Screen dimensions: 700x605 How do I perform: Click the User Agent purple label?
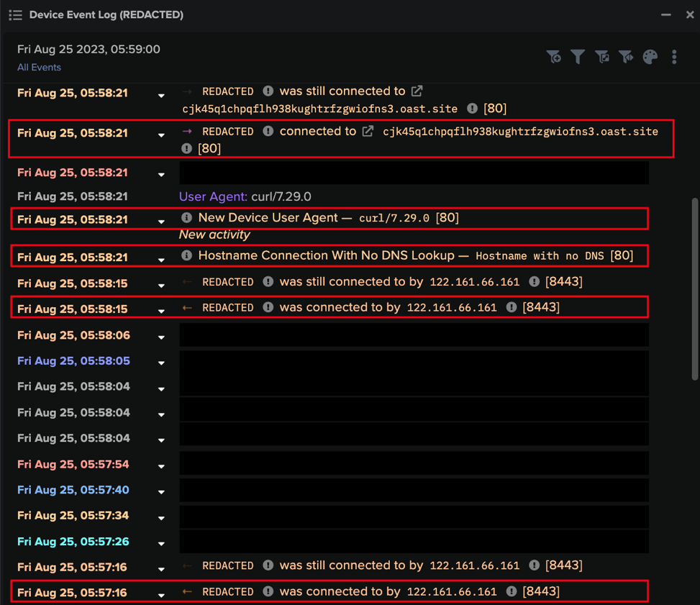click(x=206, y=196)
